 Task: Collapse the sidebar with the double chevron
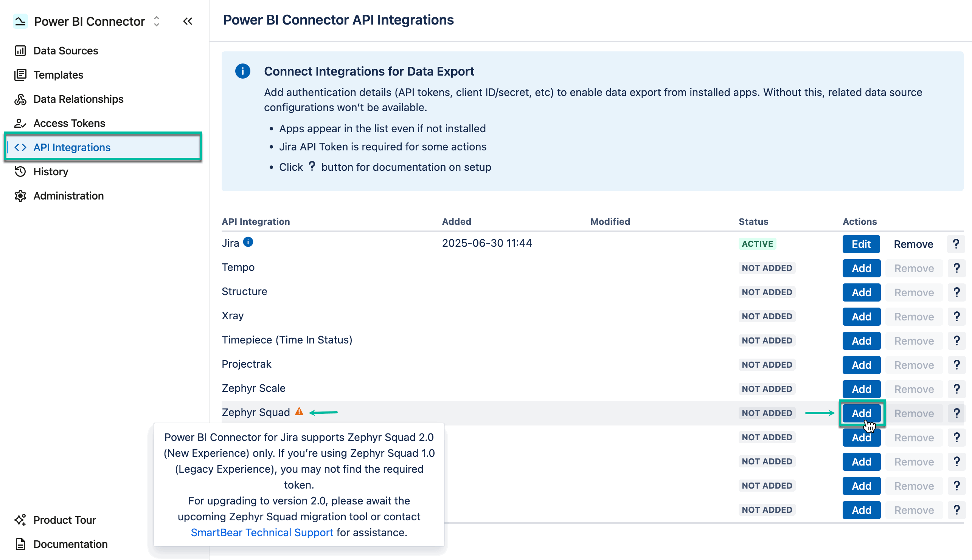click(x=188, y=21)
